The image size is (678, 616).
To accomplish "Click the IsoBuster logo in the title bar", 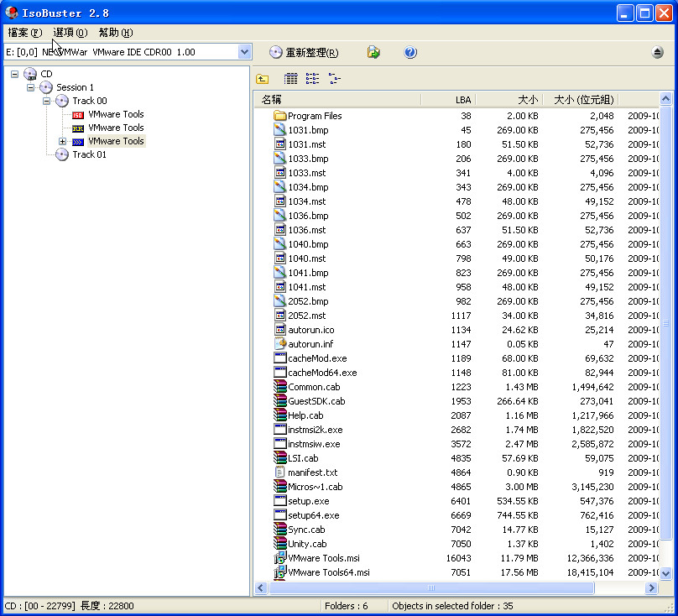I will pyautogui.click(x=12, y=11).
